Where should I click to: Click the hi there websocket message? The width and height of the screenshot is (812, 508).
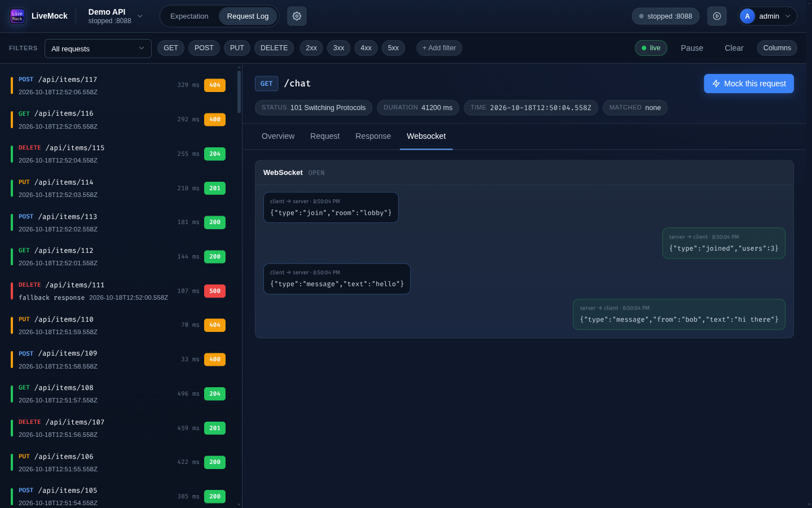(679, 314)
